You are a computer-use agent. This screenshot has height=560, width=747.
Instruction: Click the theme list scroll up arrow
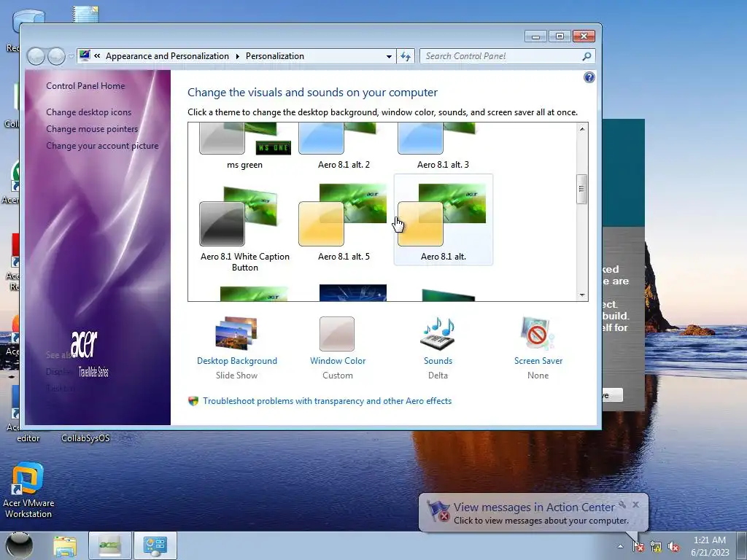pyautogui.click(x=581, y=128)
